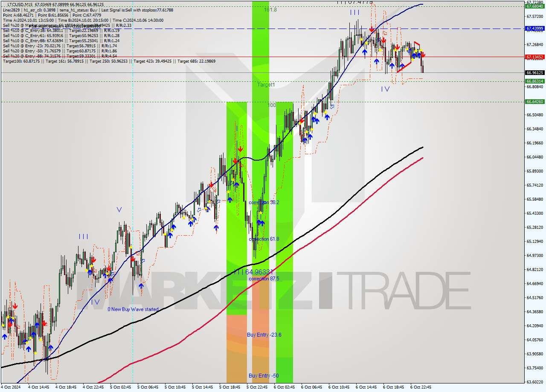This screenshot has width=546, height=392.
Task: Click the '5 Oct 22:45' time label
Action: 257,387
